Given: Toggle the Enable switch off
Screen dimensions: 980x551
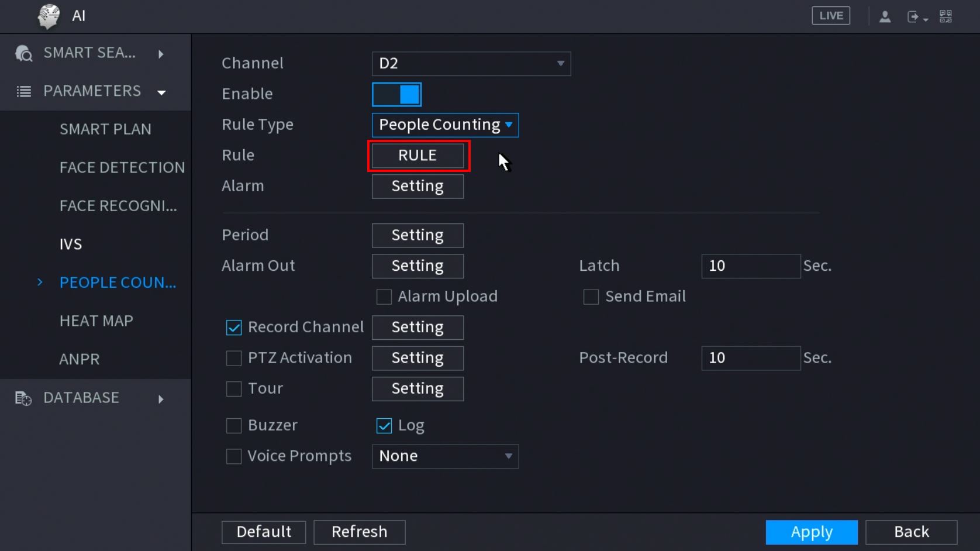Looking at the screenshot, I should 396,94.
